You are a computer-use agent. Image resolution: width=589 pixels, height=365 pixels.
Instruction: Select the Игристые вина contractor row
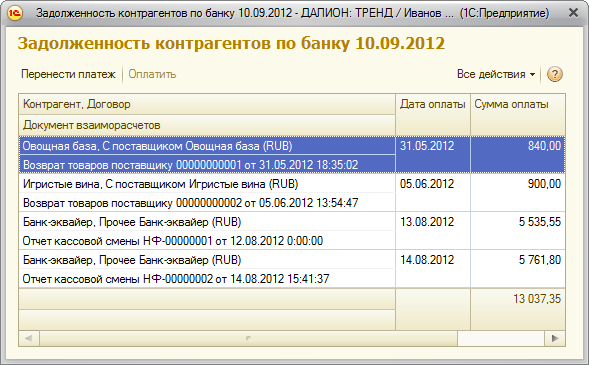[x=207, y=184]
